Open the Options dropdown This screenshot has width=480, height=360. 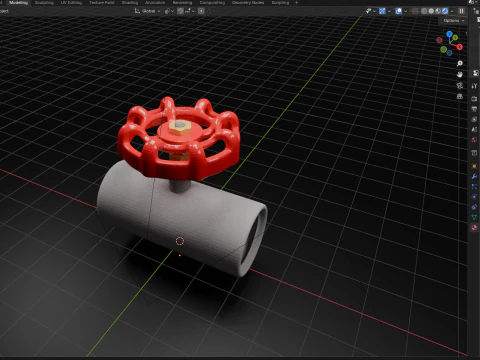click(454, 21)
